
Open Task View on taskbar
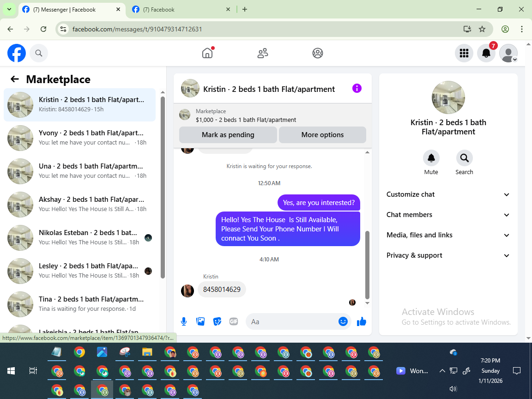(x=33, y=371)
